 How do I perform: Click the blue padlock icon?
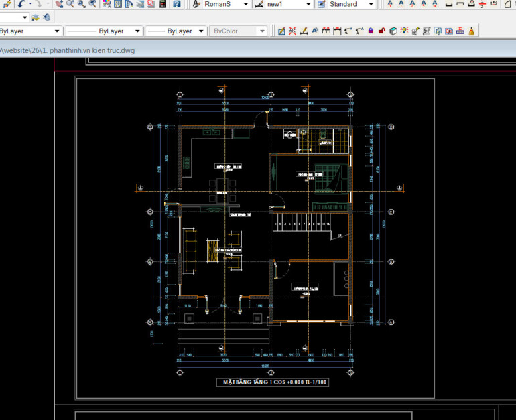click(x=370, y=31)
